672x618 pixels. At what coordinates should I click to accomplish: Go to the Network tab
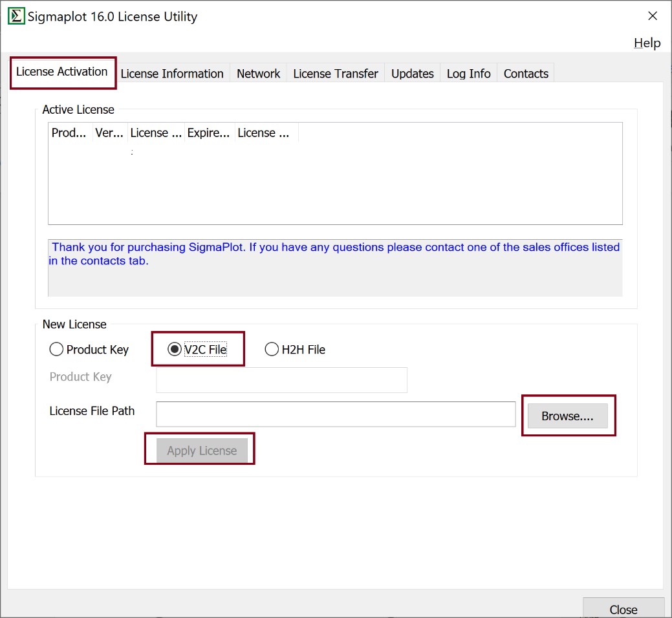[x=258, y=74]
